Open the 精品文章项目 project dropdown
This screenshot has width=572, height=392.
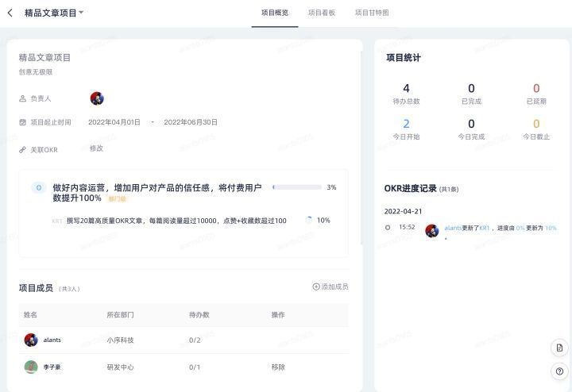pos(54,13)
